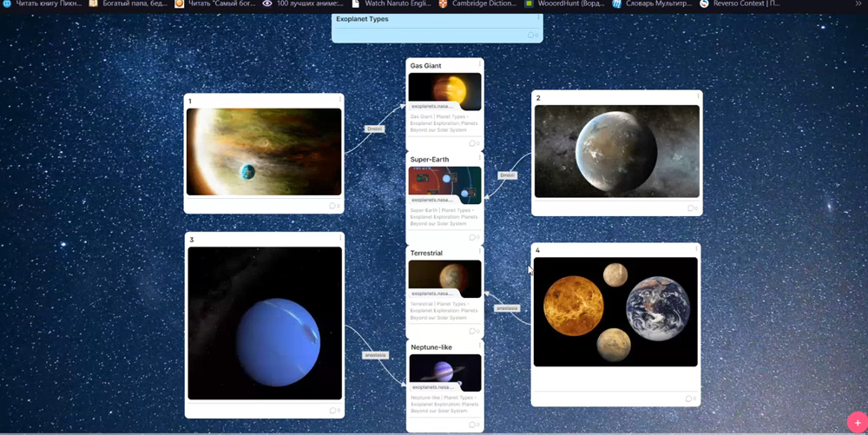Click the 'Super-Earth' card title
This screenshot has width=868, height=435.
click(430, 160)
